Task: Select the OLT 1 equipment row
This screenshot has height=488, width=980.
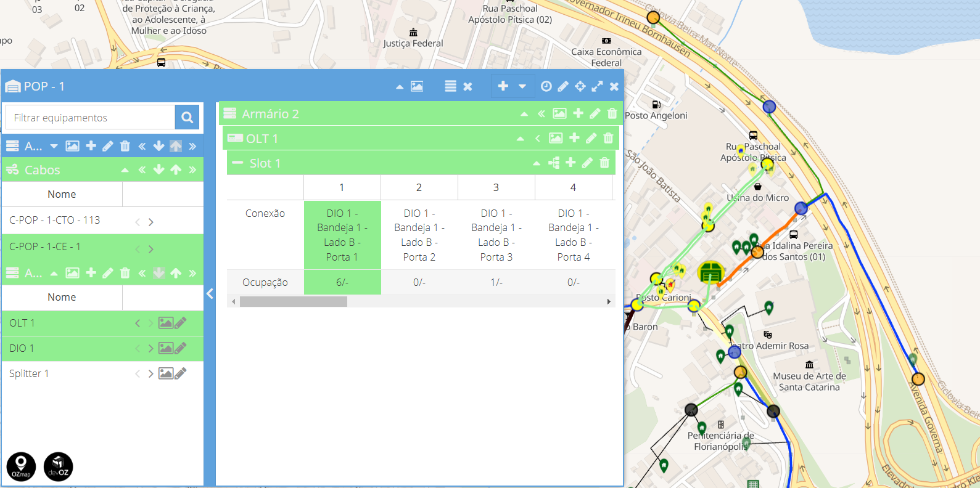Action: click(x=102, y=323)
